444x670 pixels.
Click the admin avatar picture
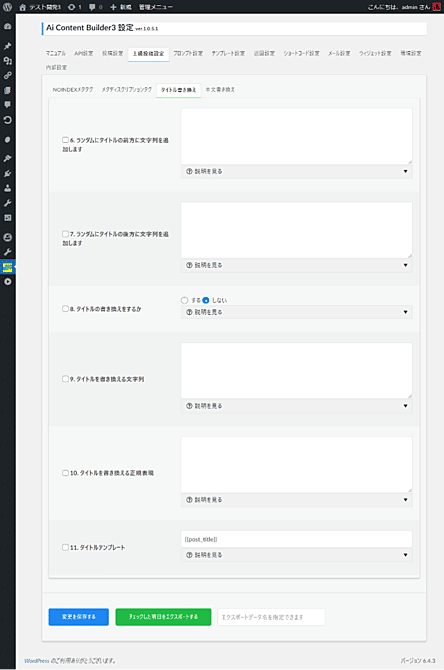tap(436, 7)
